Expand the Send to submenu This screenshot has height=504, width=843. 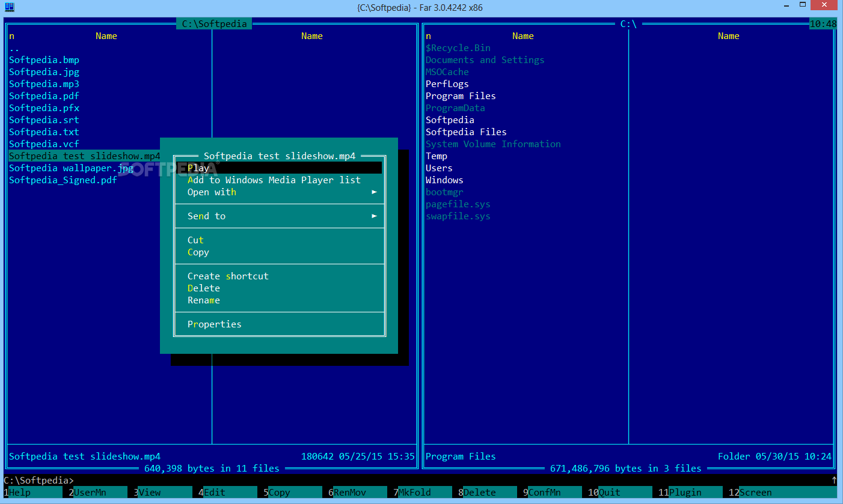point(278,216)
